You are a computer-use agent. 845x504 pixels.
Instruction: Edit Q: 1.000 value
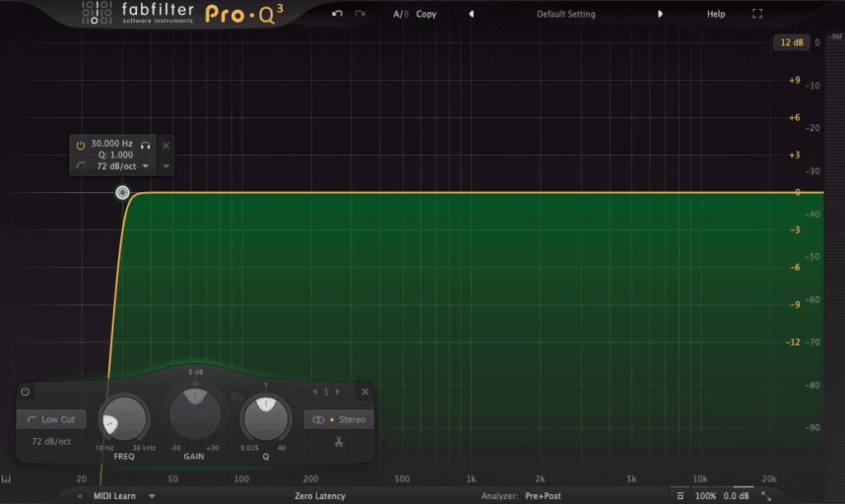[116, 155]
